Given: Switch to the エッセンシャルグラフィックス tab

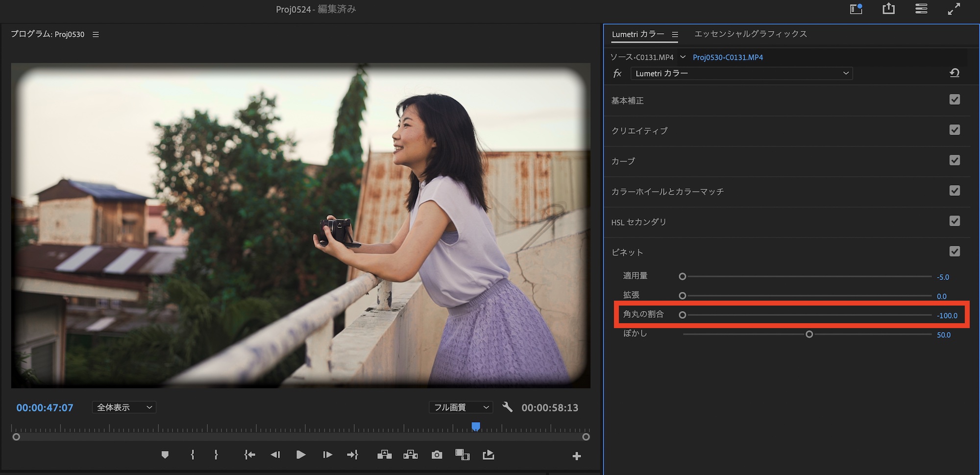Looking at the screenshot, I should pos(750,34).
